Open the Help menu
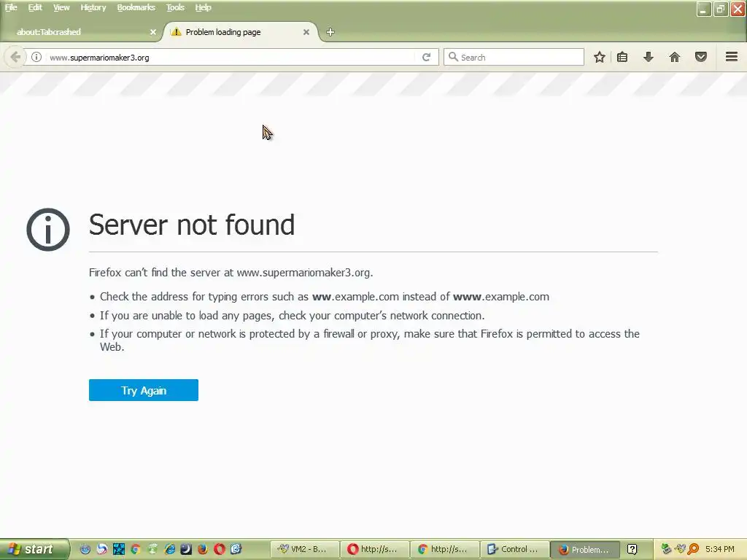The image size is (747, 560). [203, 7]
